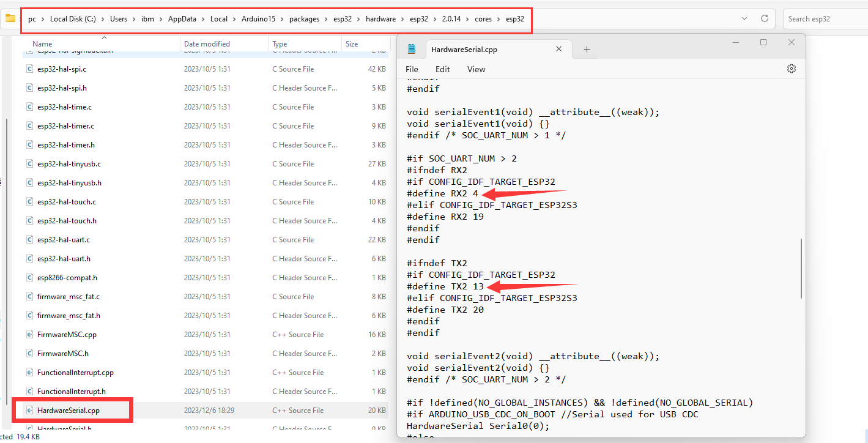Click the esp32-hal-spi.c file icon
The width and height of the screenshot is (868, 443).
[x=29, y=69]
